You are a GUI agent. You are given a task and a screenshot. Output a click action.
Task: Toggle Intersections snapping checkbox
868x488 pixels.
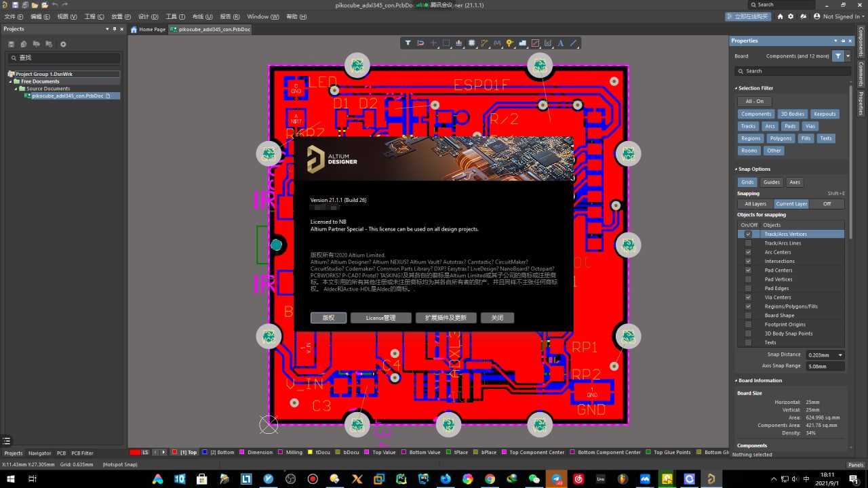click(748, 261)
